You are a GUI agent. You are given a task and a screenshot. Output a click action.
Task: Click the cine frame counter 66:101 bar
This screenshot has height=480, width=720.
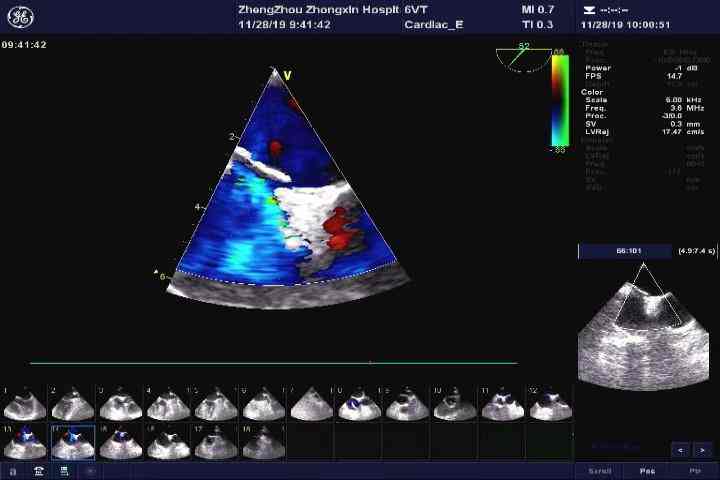pos(627,252)
